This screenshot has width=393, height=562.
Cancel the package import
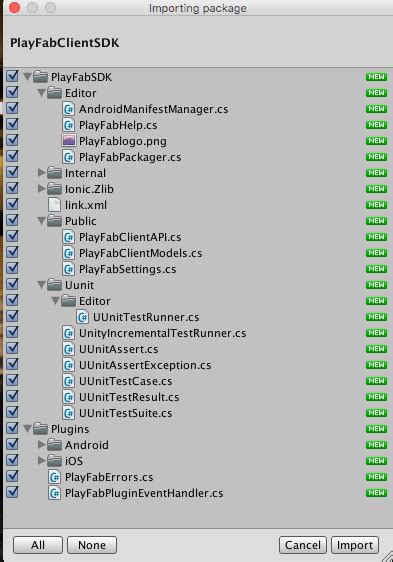click(303, 545)
